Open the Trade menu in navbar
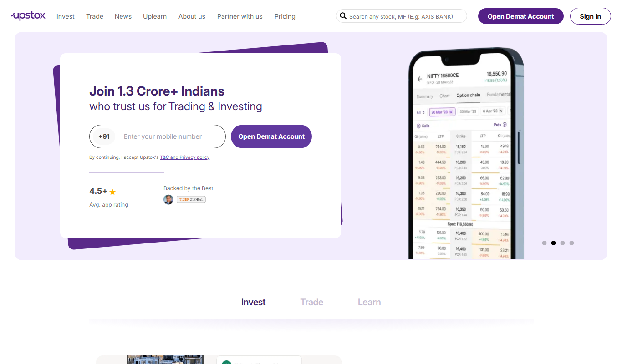 click(x=95, y=16)
